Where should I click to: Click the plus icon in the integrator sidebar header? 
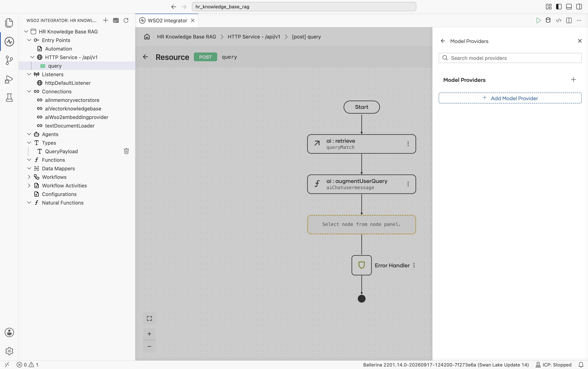(105, 20)
